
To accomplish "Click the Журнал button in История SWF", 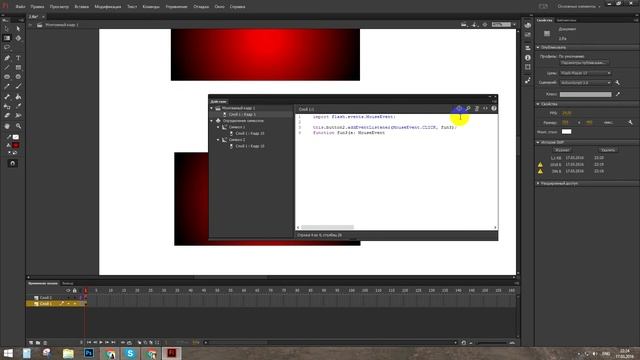I will [x=562, y=150].
